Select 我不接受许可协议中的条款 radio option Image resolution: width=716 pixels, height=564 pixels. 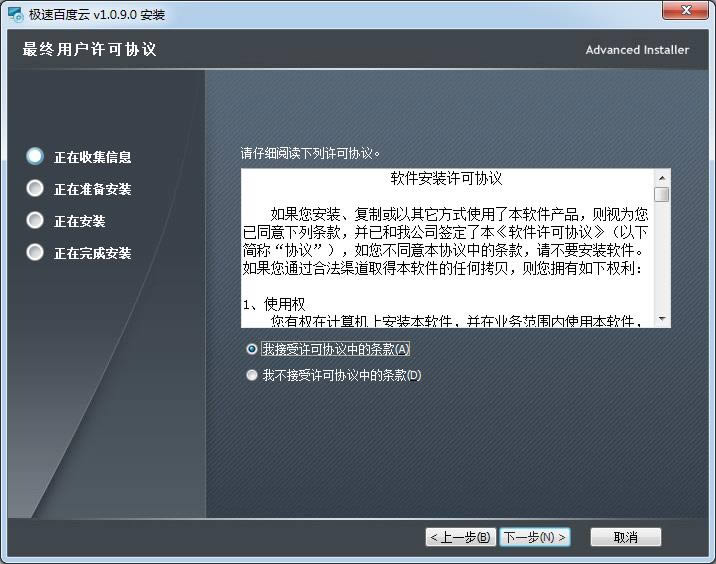(252, 376)
